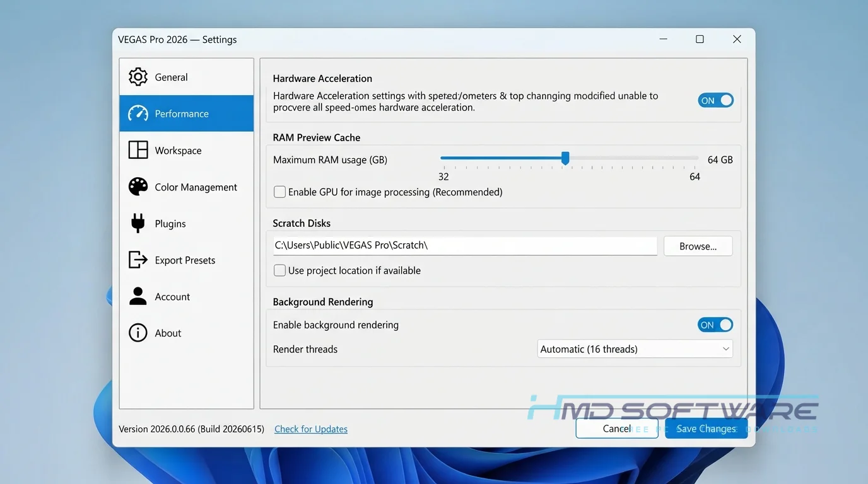Click the Color Management palette icon
This screenshot has height=484, width=868.
(138, 187)
